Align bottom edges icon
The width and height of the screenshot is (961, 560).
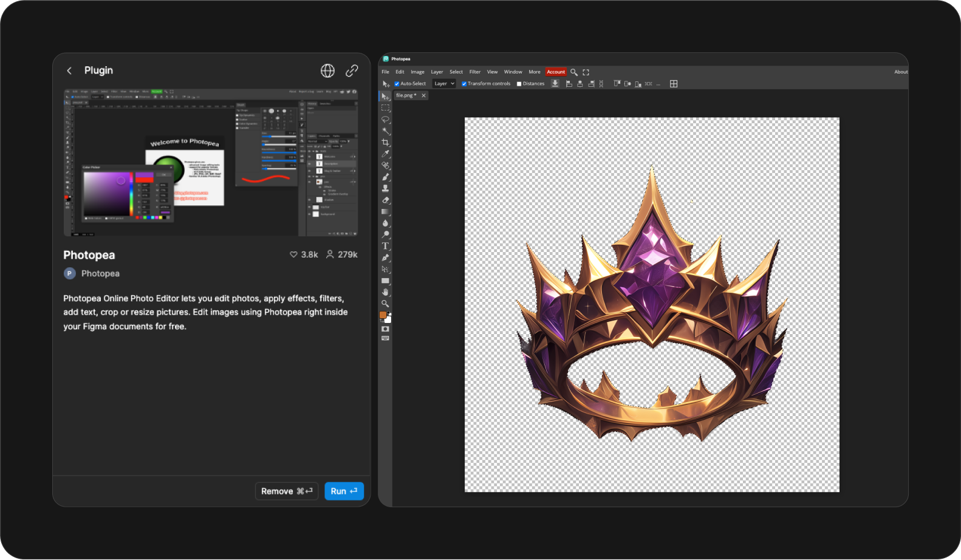pos(638,84)
